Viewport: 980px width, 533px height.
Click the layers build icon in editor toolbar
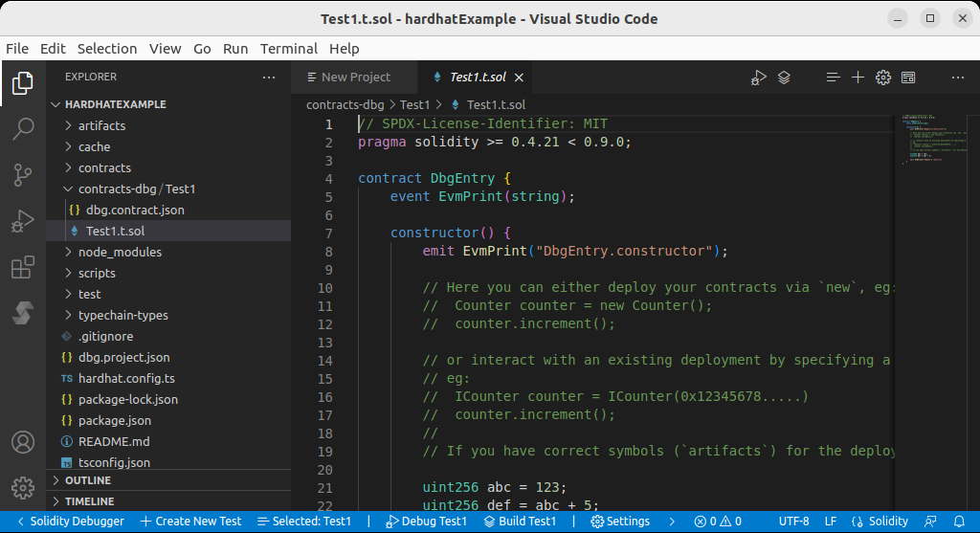pyautogui.click(x=784, y=78)
